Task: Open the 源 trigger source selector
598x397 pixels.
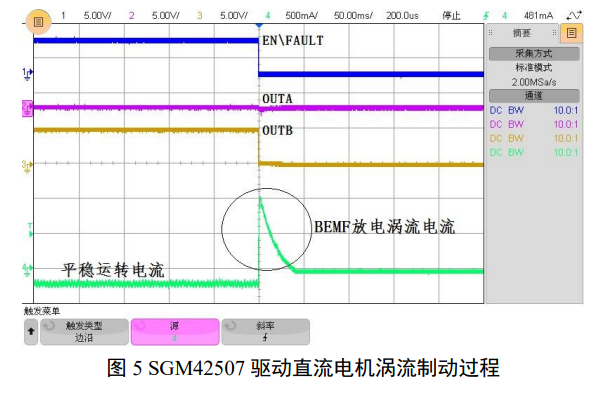Action: coord(175,332)
